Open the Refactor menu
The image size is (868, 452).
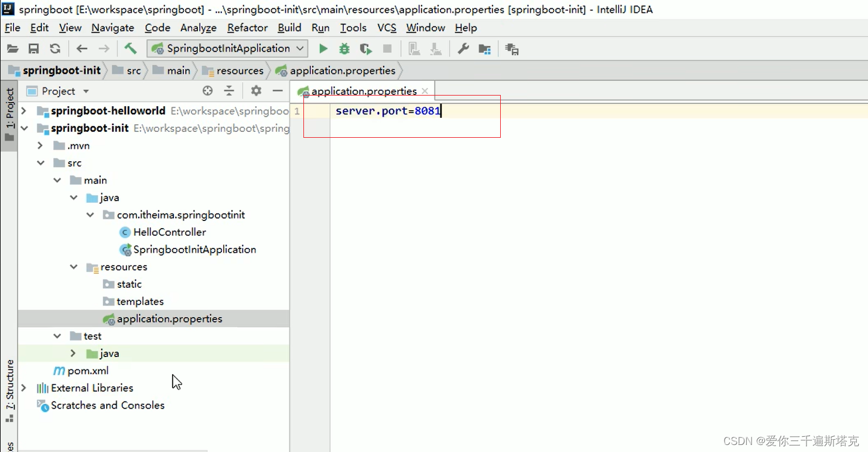(x=248, y=28)
